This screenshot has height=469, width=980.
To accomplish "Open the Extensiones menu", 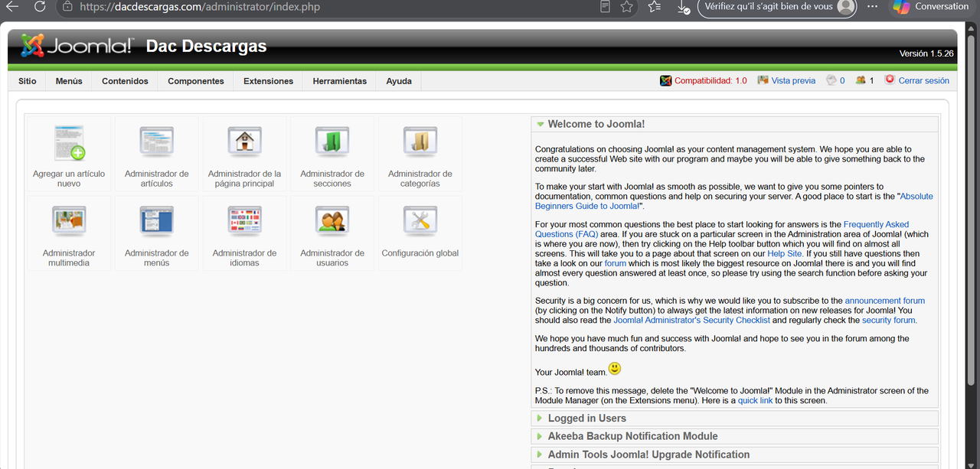I will point(269,81).
